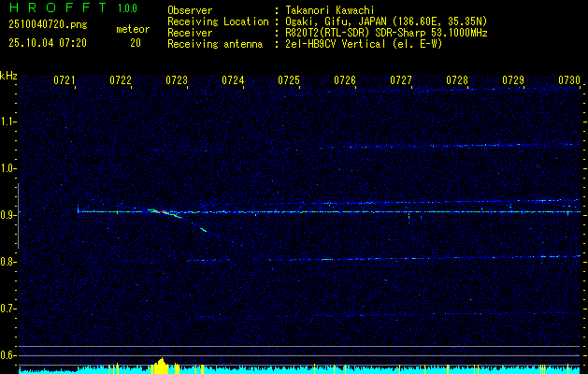
Task: Click the 0725 time marker
Action: click(289, 80)
